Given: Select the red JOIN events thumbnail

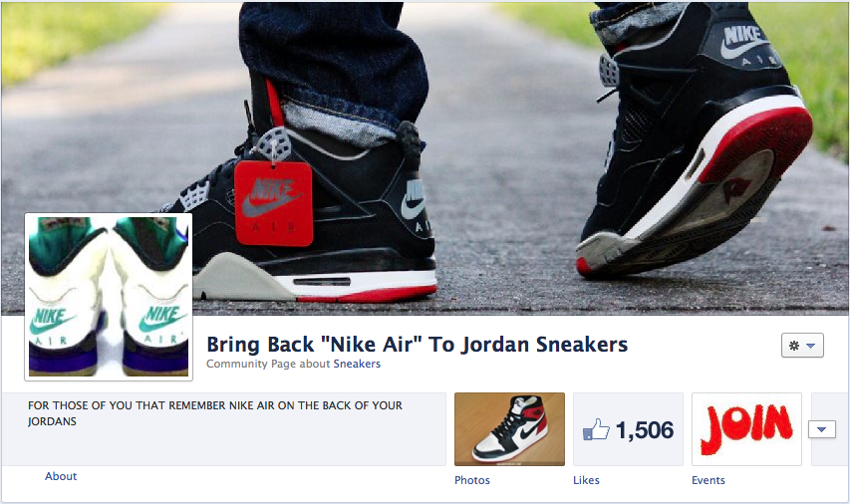Looking at the screenshot, I should click(x=746, y=429).
